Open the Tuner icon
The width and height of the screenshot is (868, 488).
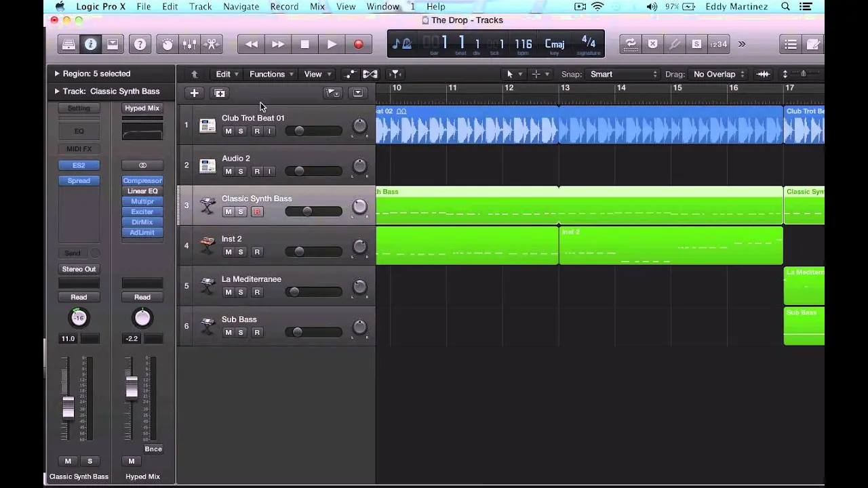pyautogui.click(x=675, y=44)
